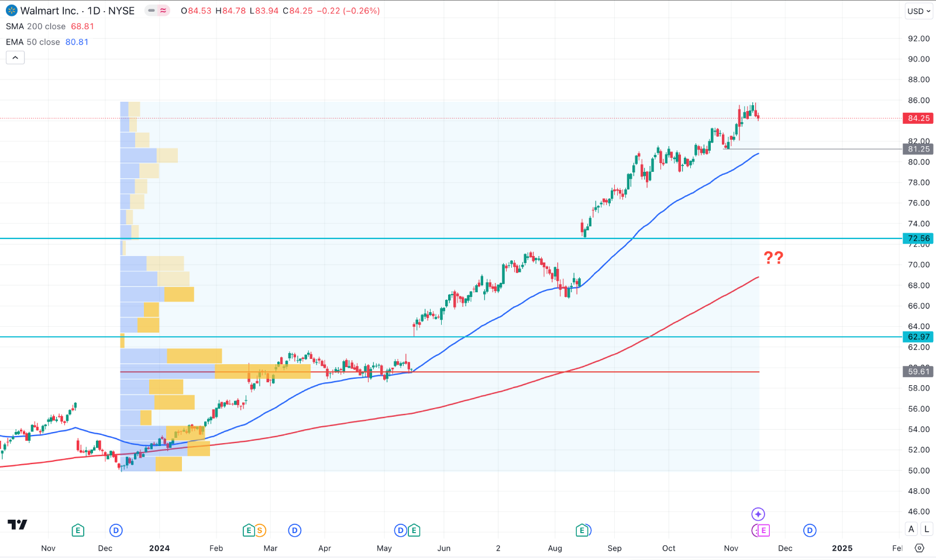Click the close value C84.25
The image size is (936, 560).
pyautogui.click(x=298, y=11)
